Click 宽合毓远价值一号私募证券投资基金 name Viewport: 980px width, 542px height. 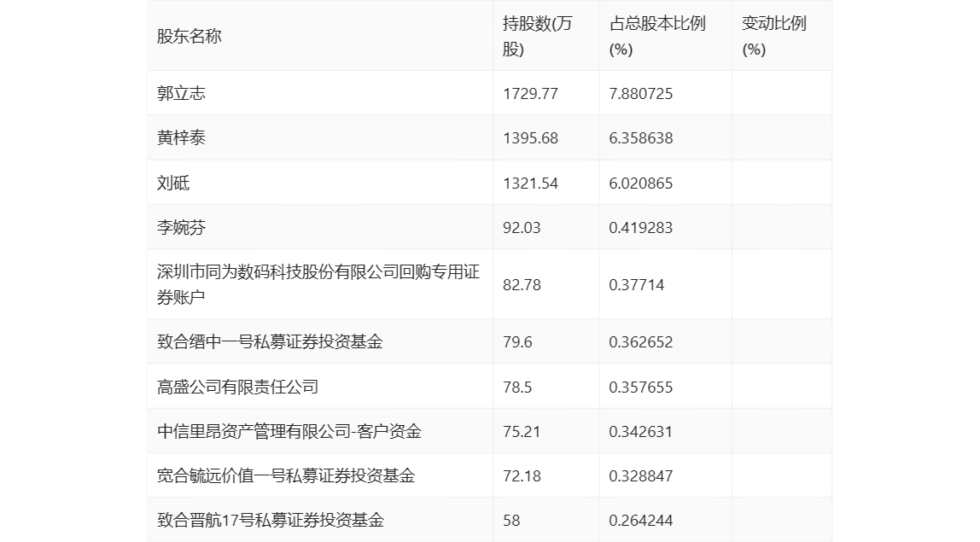[286, 475]
